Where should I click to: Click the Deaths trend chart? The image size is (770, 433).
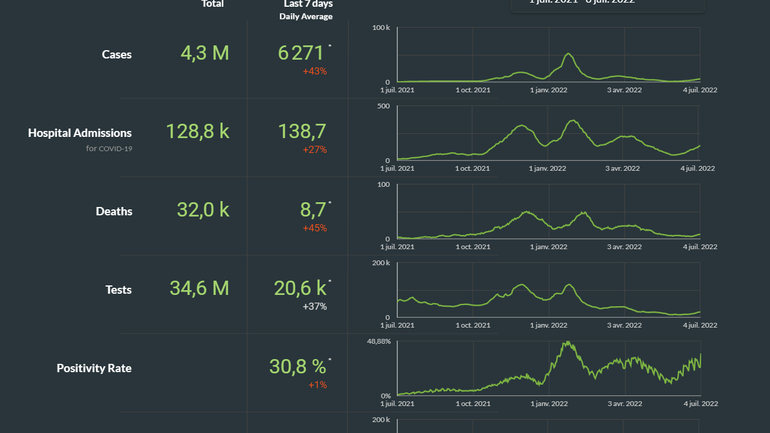[548, 212]
